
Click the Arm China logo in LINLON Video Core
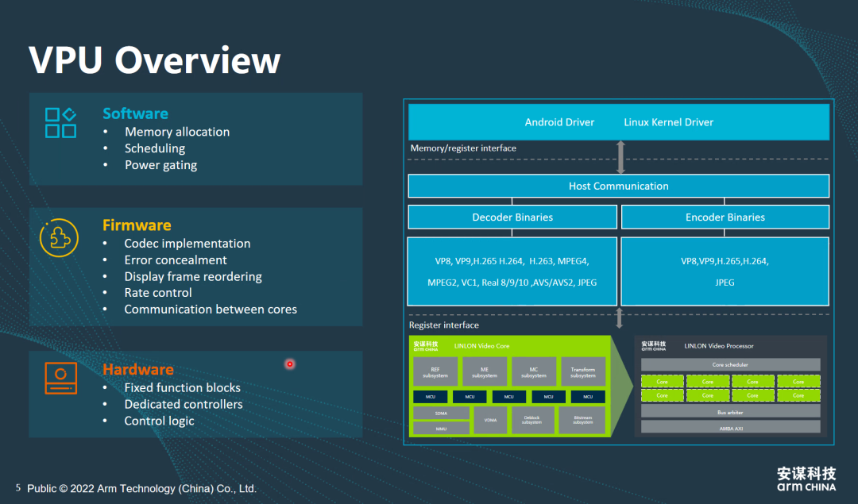(x=426, y=346)
